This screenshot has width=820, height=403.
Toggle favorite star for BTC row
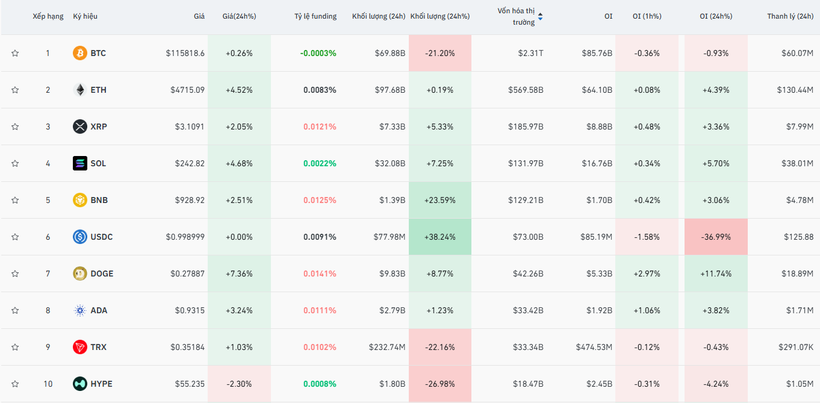(x=15, y=53)
